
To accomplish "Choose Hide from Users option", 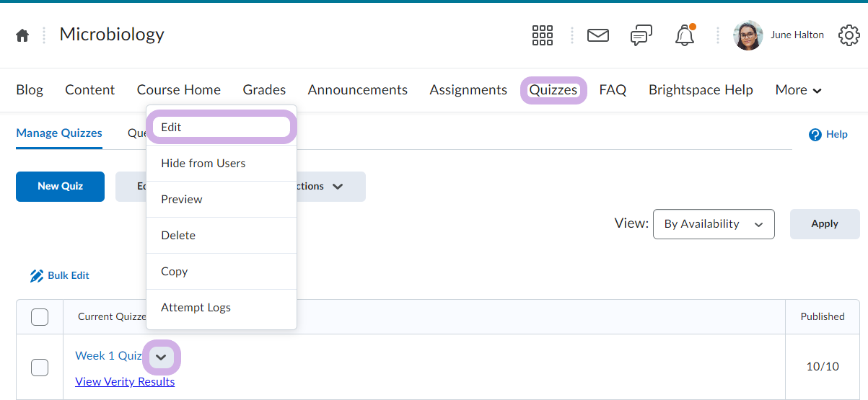I will click(x=203, y=164).
